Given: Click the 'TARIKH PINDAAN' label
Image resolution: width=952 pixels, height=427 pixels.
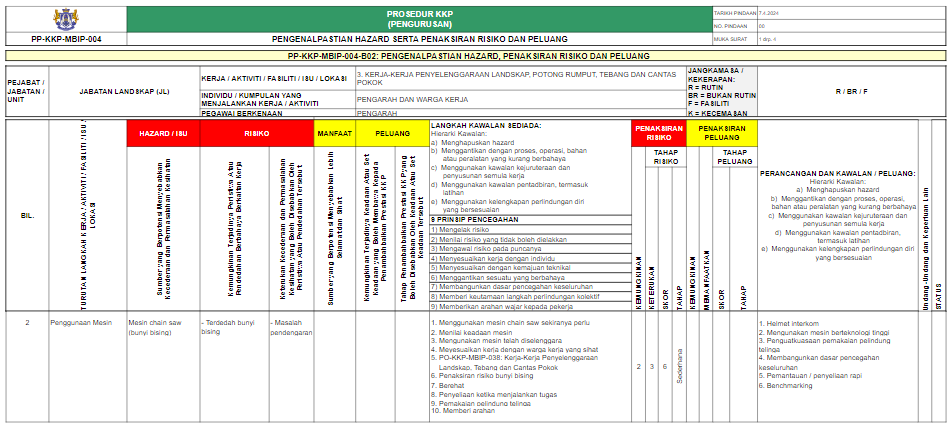Looking at the screenshot, I should click(x=735, y=13).
